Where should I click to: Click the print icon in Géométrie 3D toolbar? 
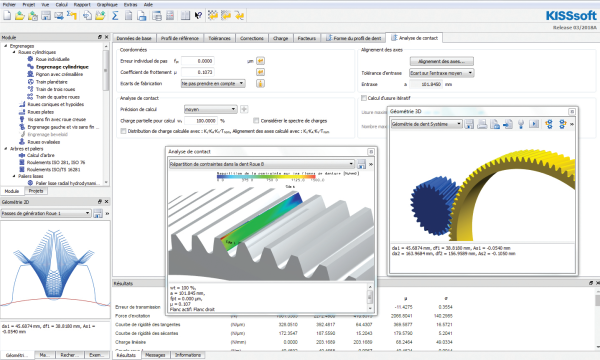tap(482, 124)
